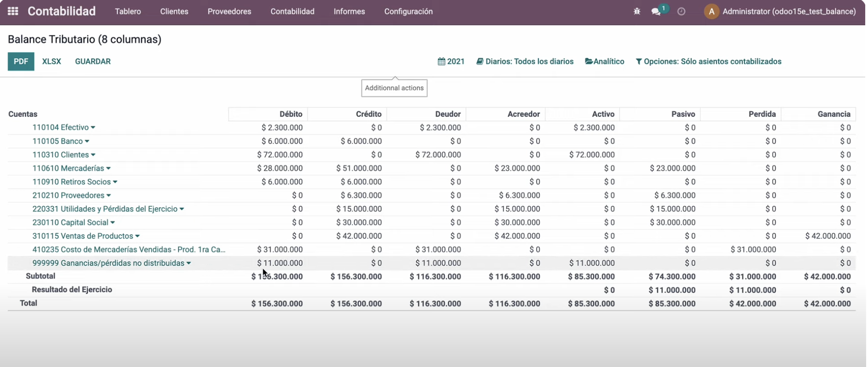Open the Diarios journal filter
This screenshot has height=367, width=868.
(525, 61)
